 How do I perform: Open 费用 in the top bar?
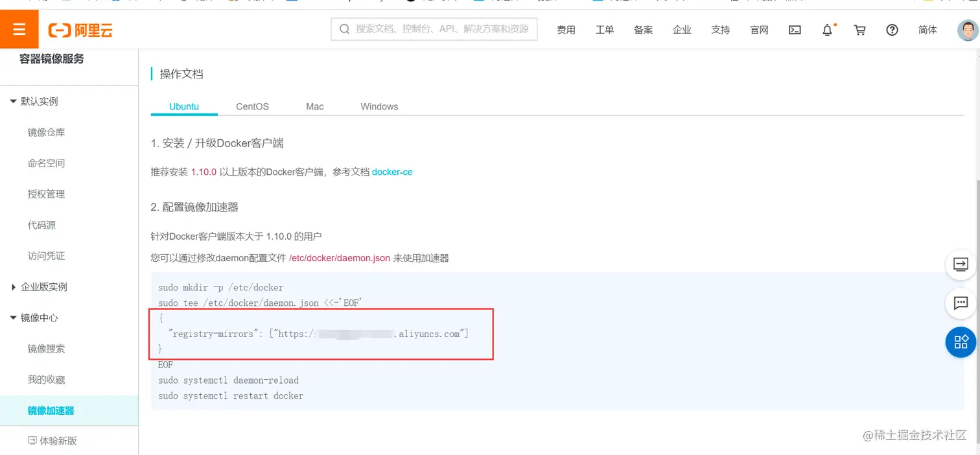tap(566, 30)
